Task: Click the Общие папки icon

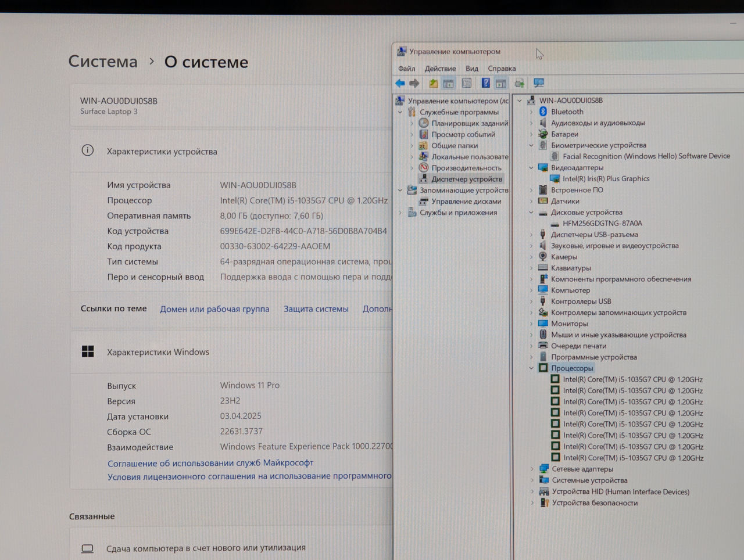Action: click(x=424, y=145)
